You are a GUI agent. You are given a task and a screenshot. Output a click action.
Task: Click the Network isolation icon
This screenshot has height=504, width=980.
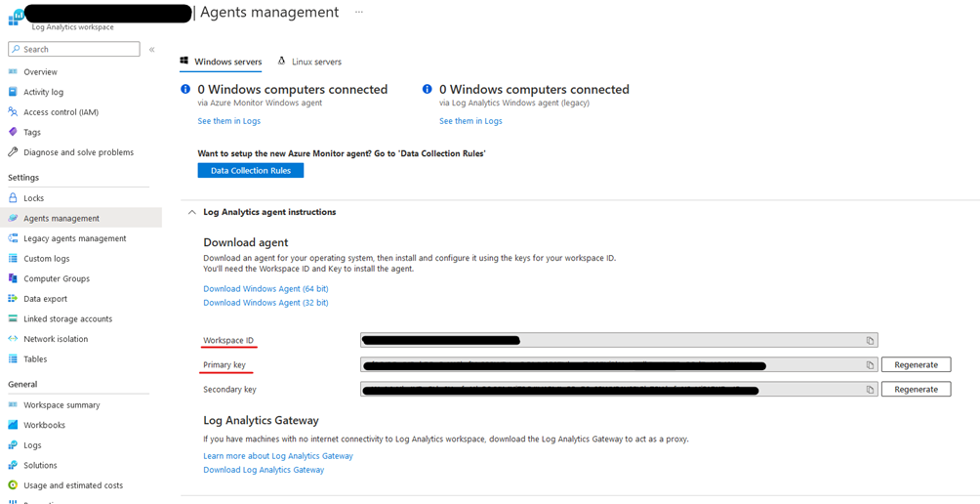tap(13, 339)
